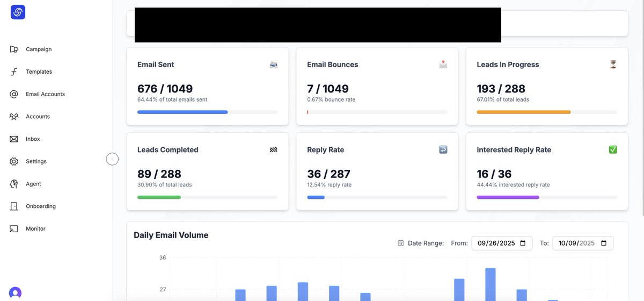Click the '12.54% reply rate' text
644x301 pixels.
[x=330, y=185]
